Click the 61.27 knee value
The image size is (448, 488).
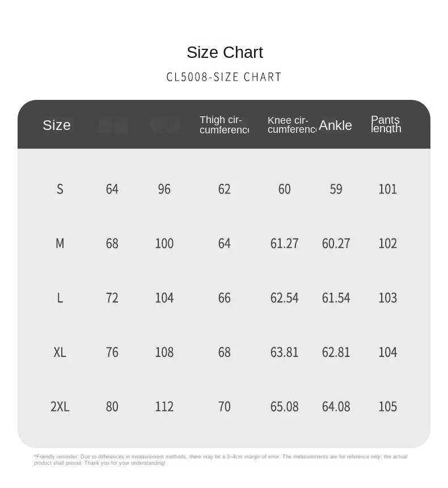tap(284, 243)
